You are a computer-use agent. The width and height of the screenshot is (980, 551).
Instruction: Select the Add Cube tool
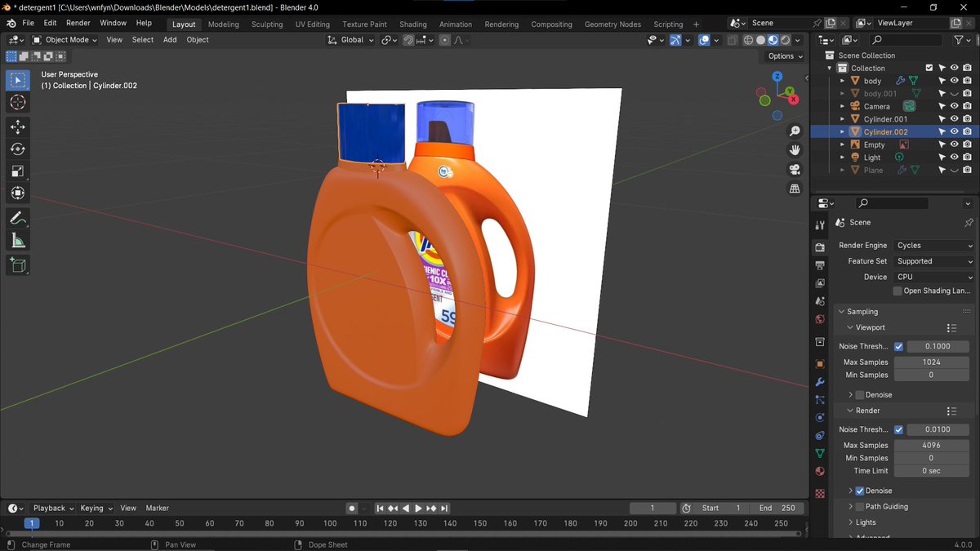click(x=18, y=264)
